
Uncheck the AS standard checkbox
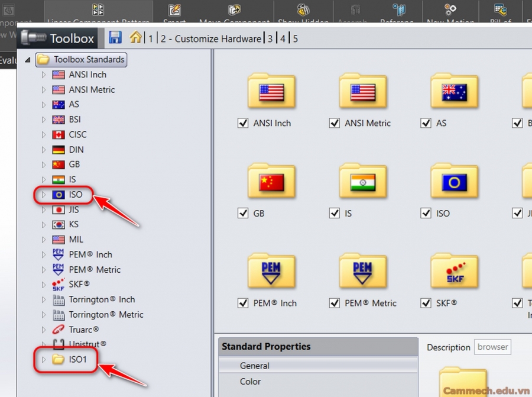[426, 123]
